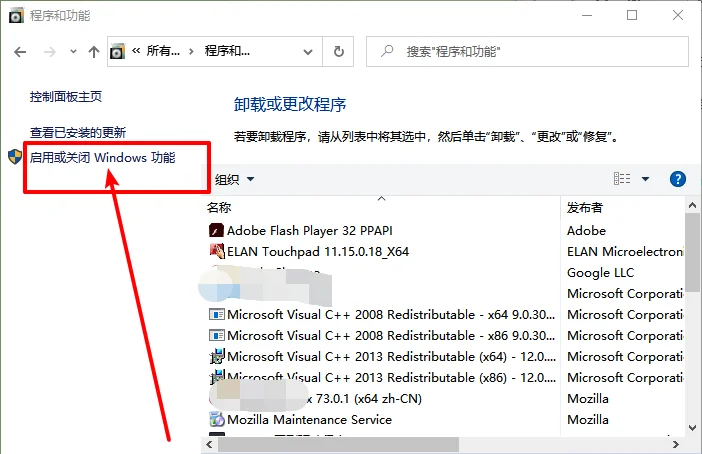
Task: Select the ELAN Touchpad program icon
Action: click(x=217, y=251)
